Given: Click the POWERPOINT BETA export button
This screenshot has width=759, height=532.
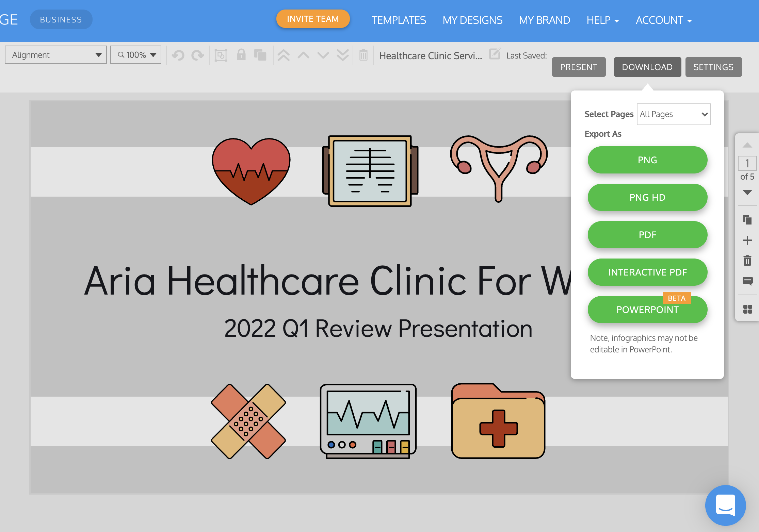Looking at the screenshot, I should pyautogui.click(x=647, y=310).
